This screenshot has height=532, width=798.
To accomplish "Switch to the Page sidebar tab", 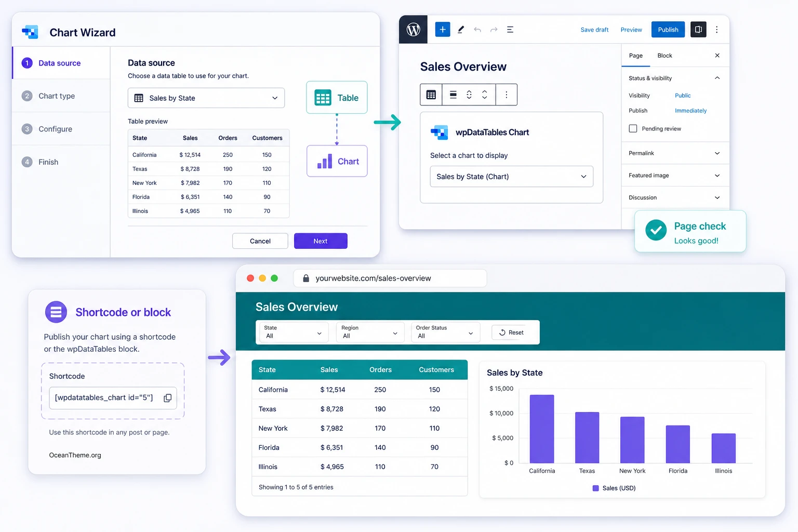I will click(x=636, y=56).
